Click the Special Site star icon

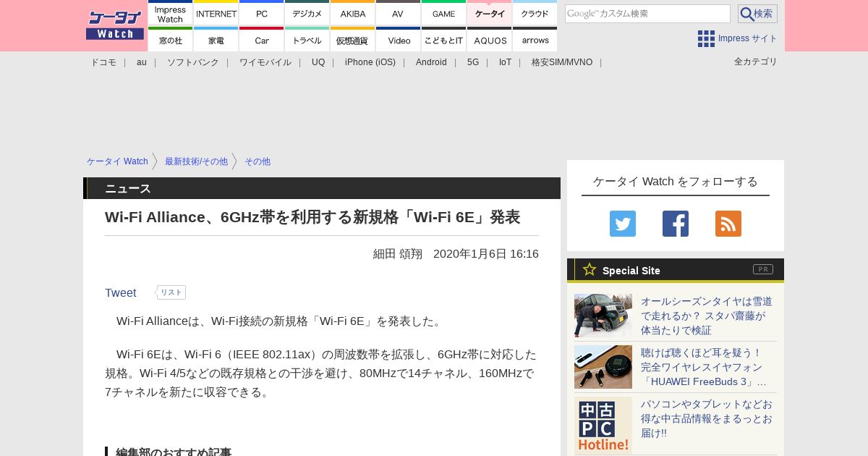(x=590, y=269)
